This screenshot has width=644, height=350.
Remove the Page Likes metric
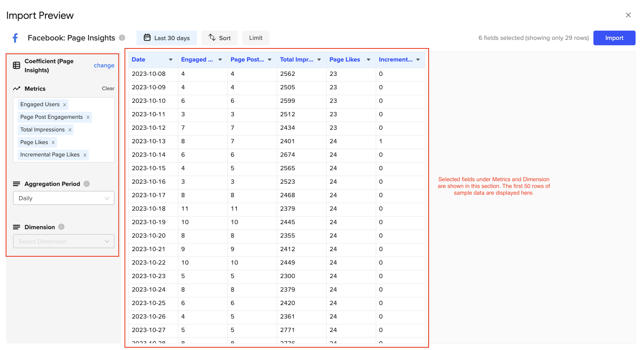tap(53, 142)
